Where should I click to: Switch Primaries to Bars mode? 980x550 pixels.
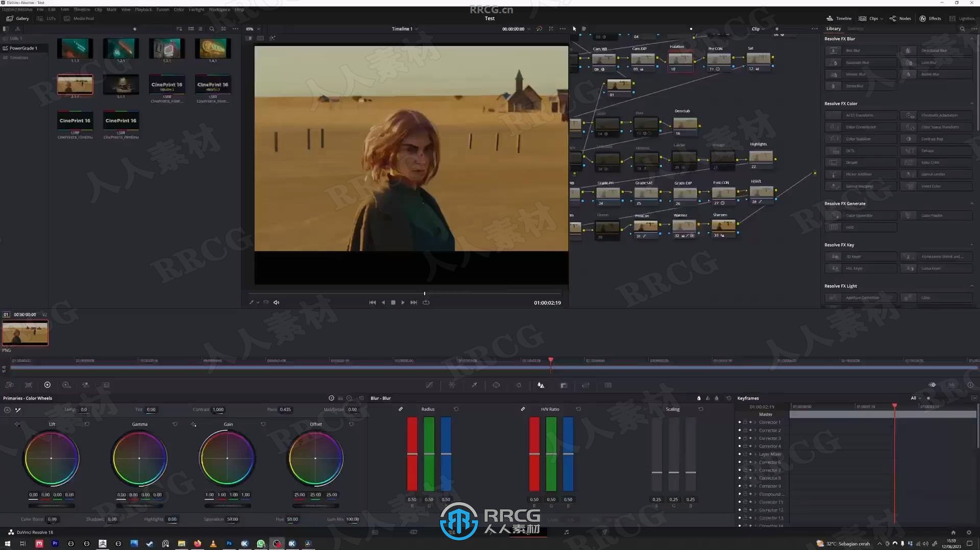[x=340, y=398]
